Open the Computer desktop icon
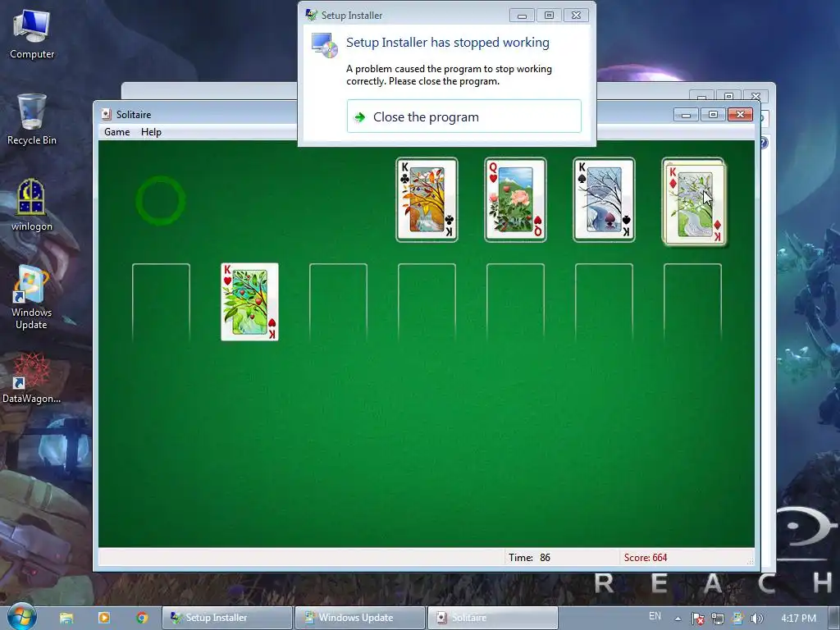Viewport: 840px width, 630px height. [x=32, y=34]
